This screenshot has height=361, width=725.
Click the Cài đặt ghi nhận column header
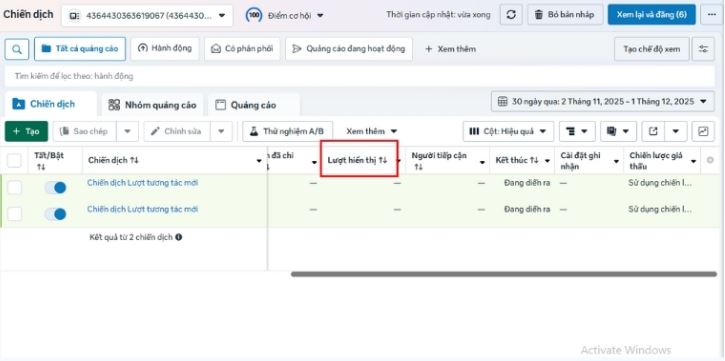click(x=580, y=160)
